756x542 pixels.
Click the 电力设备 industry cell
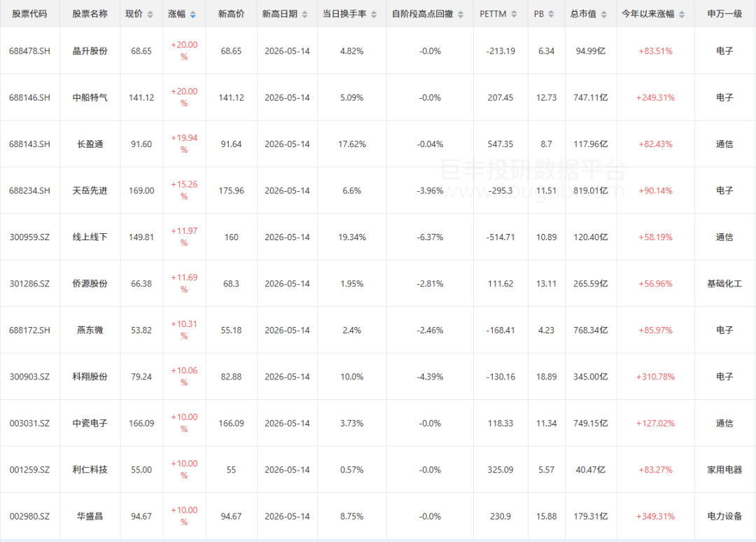point(724,517)
